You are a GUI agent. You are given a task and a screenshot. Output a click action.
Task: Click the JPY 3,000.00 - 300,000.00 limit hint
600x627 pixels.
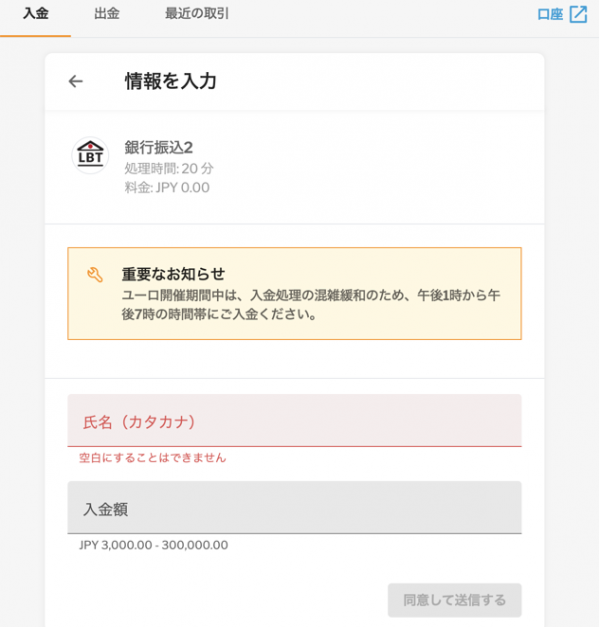click(154, 545)
